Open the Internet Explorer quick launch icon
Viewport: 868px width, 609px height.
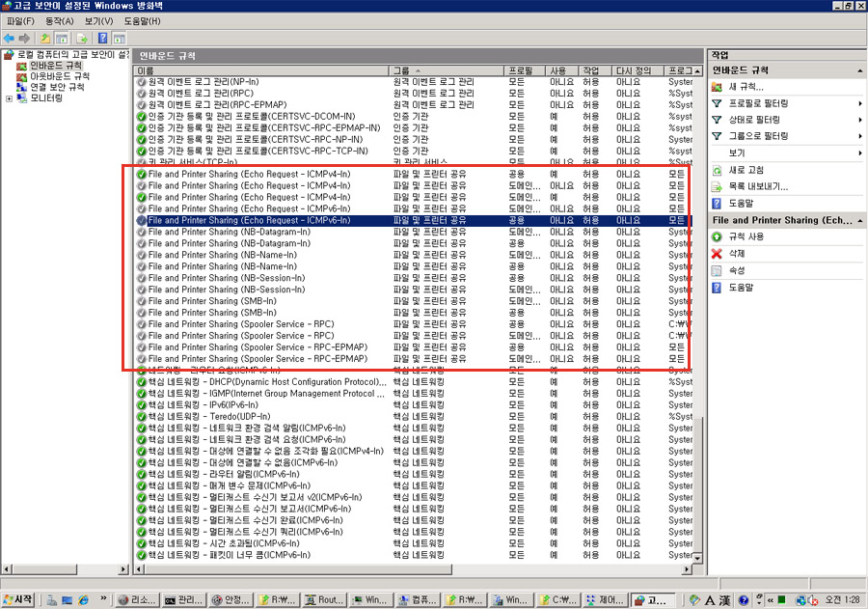(x=83, y=600)
